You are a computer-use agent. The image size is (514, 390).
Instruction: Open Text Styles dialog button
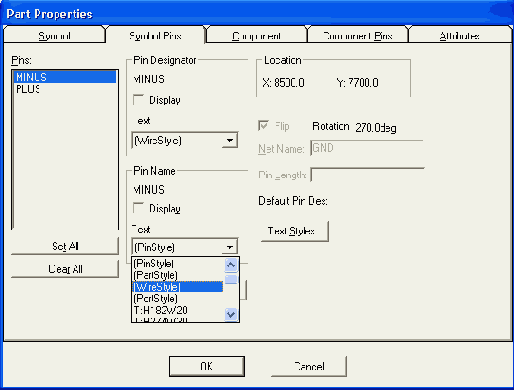pyautogui.click(x=294, y=231)
